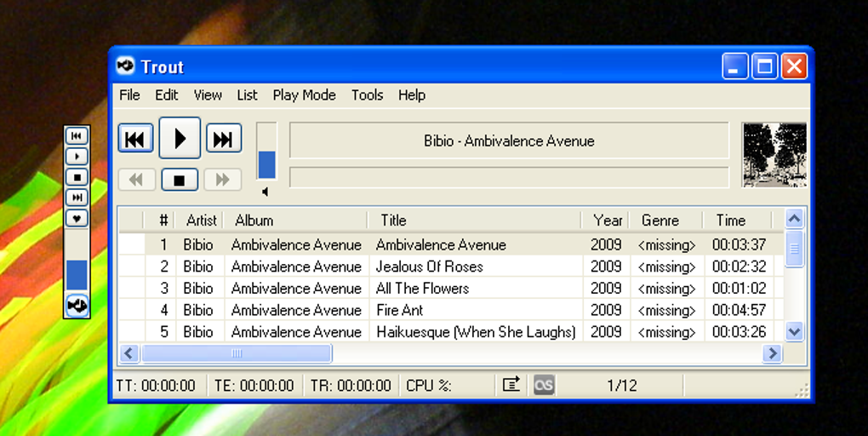Start playback with the large Play button

[180, 138]
